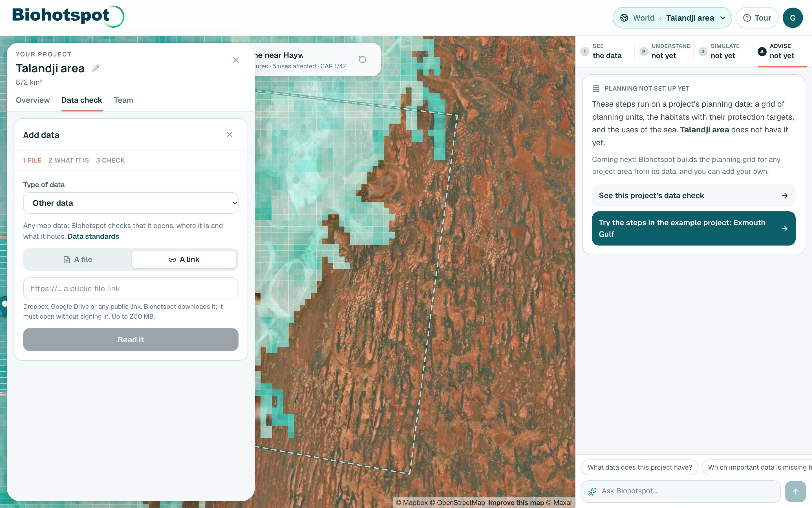Open the G user avatar menu
The width and height of the screenshot is (812, 508).
pyautogui.click(x=793, y=18)
